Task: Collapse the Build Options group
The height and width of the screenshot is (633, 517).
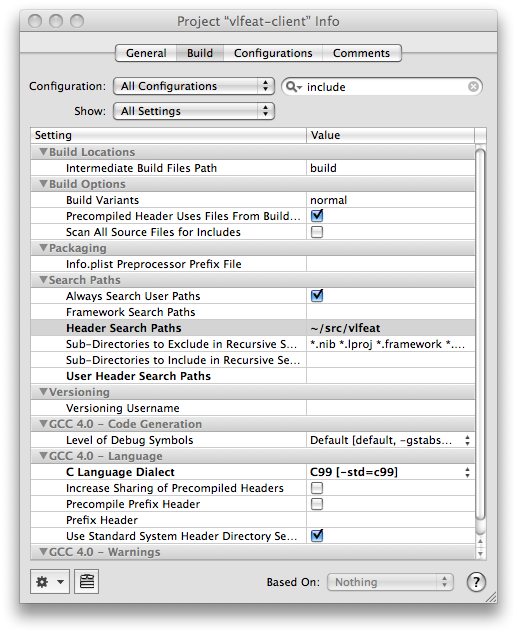Action: coord(43,184)
